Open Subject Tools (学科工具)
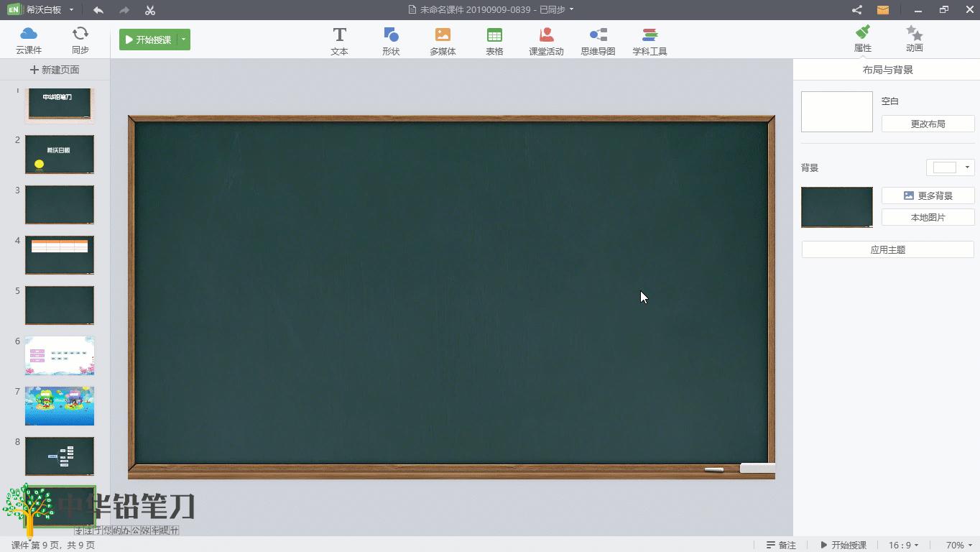Screen dimensions: 980x552 click(650, 40)
